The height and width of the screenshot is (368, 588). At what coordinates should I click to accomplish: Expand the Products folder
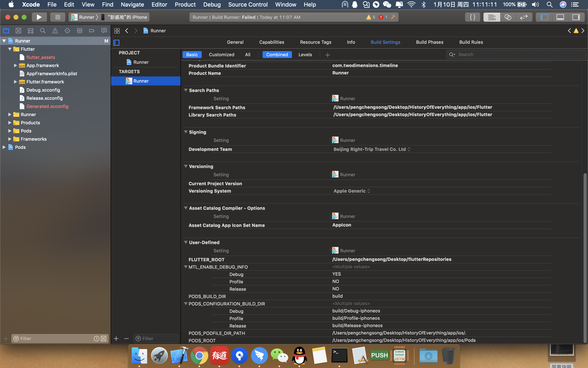coord(10,123)
